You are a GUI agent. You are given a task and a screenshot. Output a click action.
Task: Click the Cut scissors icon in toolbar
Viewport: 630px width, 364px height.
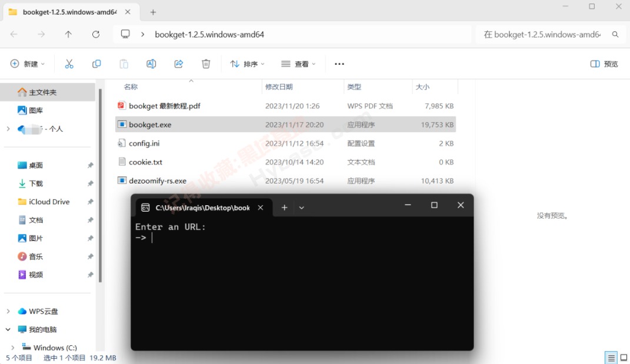pyautogui.click(x=69, y=64)
